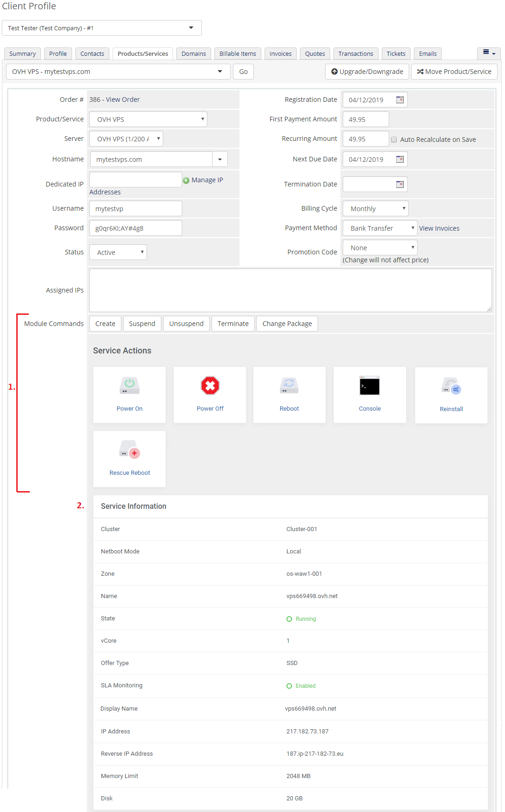This screenshot has height=812, width=505.
Task: Open the Transactions tab
Action: [x=356, y=53]
